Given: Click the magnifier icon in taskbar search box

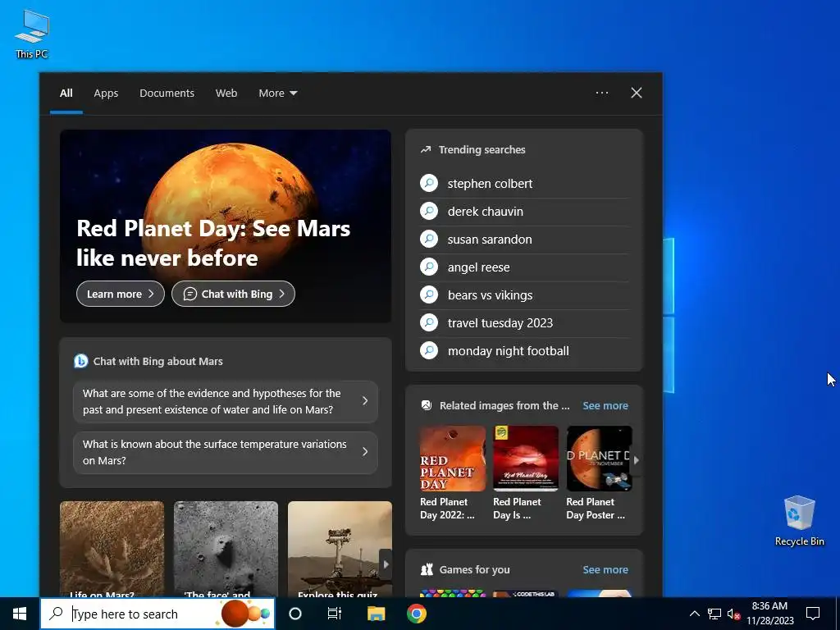Looking at the screenshot, I should [56, 614].
